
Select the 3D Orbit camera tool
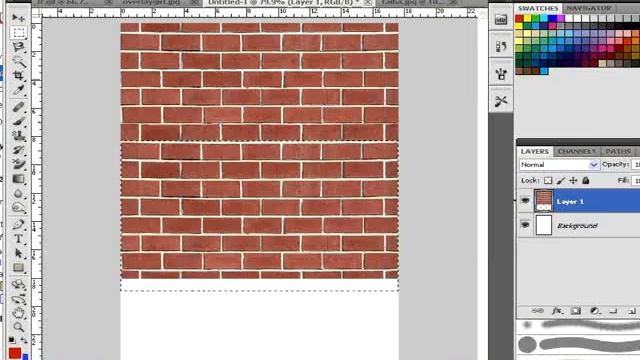point(18,299)
